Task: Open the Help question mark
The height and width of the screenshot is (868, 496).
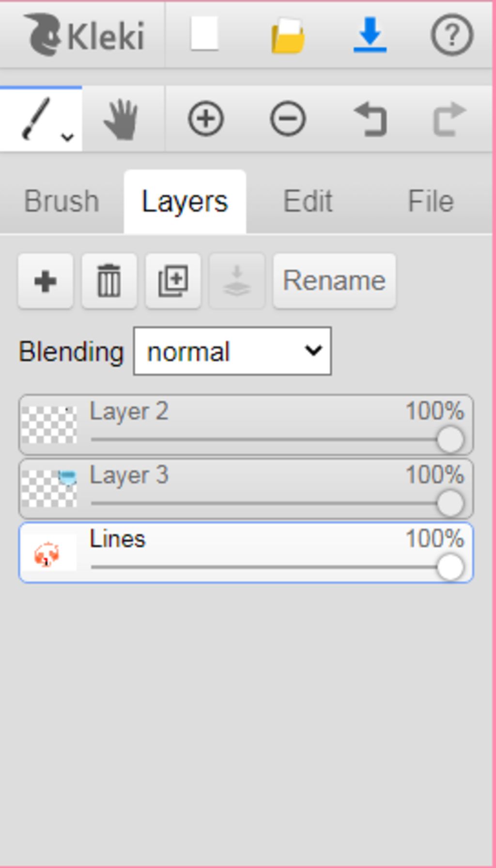Action: [x=452, y=35]
